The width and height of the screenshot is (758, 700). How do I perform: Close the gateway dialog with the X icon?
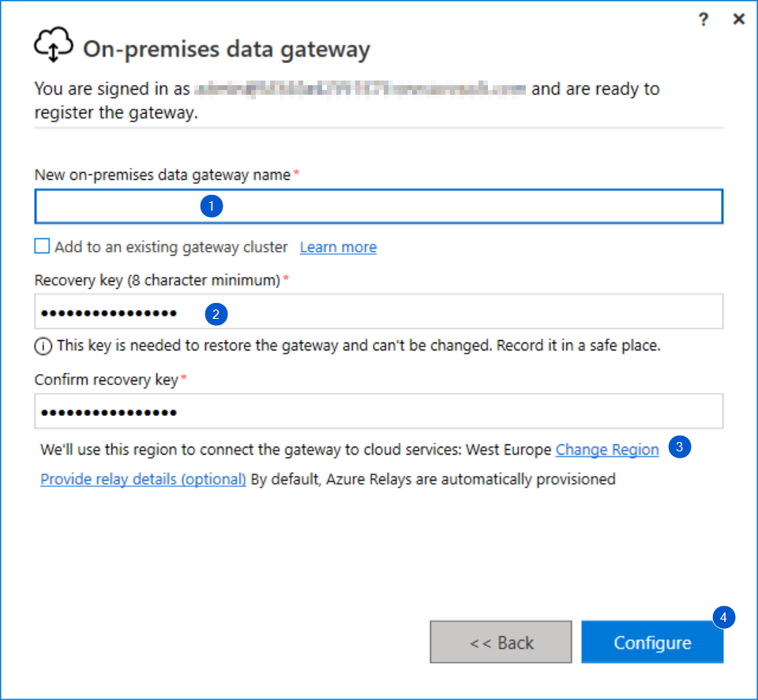pos(739,19)
